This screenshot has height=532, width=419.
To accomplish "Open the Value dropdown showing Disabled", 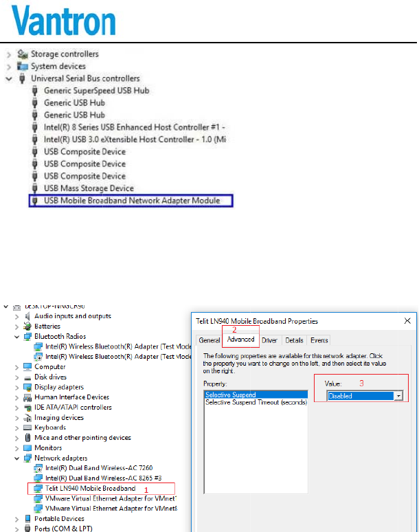I will coord(365,396).
